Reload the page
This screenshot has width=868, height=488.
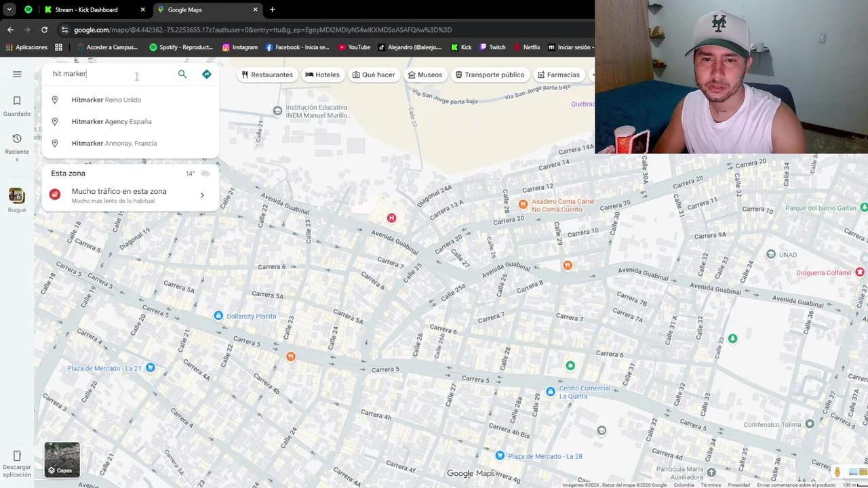[x=44, y=30]
